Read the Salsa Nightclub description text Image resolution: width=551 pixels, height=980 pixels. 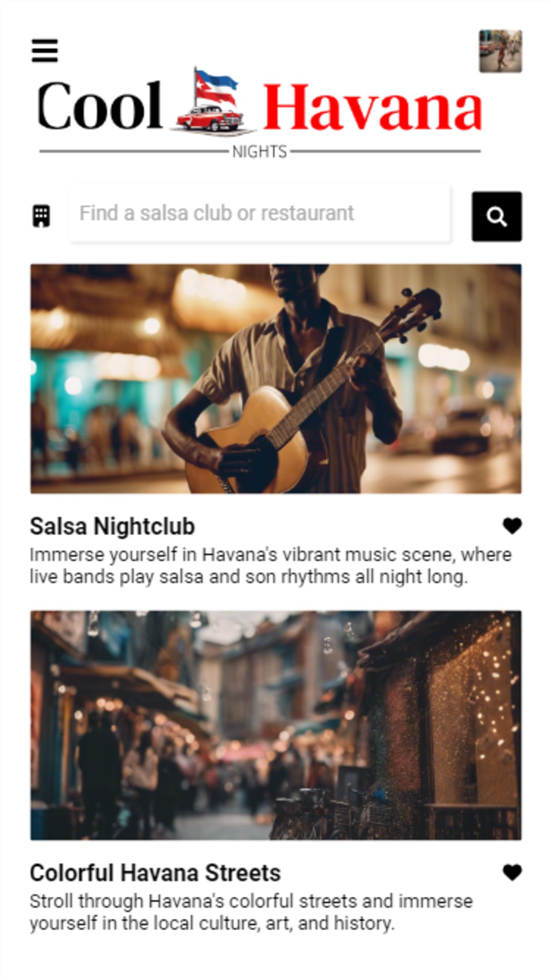coord(271,566)
